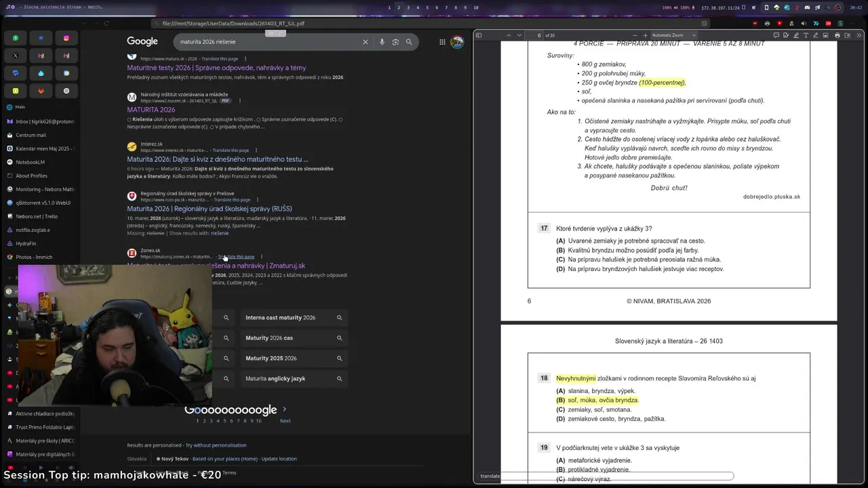Screen dimensions: 868x488
Task: Open the Google account avatar
Action: tap(458, 42)
